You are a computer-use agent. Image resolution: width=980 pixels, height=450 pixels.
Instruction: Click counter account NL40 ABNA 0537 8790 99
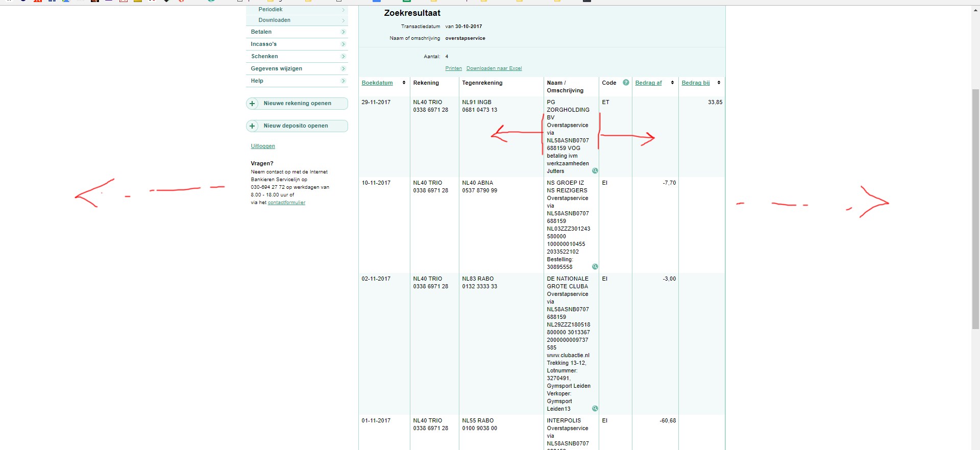[480, 187]
